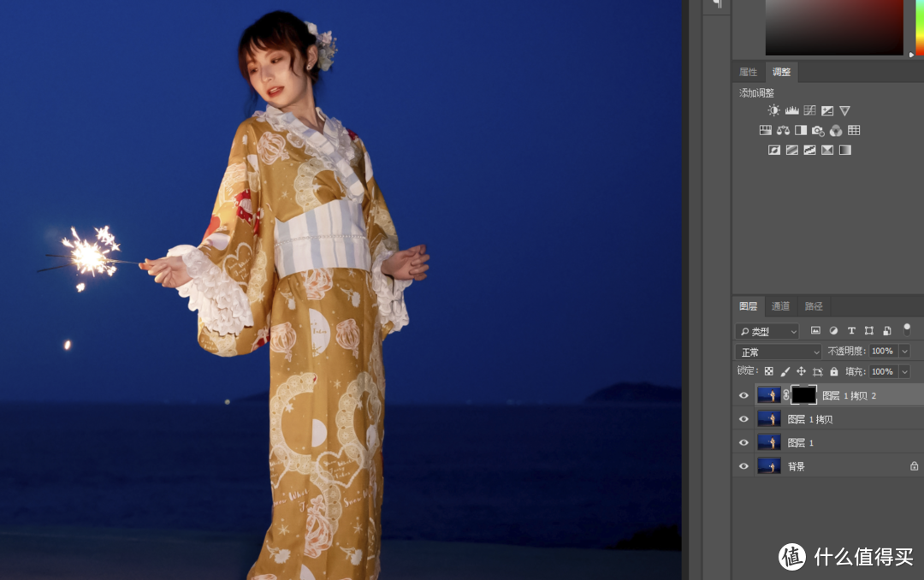Image resolution: width=924 pixels, height=580 pixels.
Task: Open the 类型 layer filter dropdown
Action: (767, 331)
